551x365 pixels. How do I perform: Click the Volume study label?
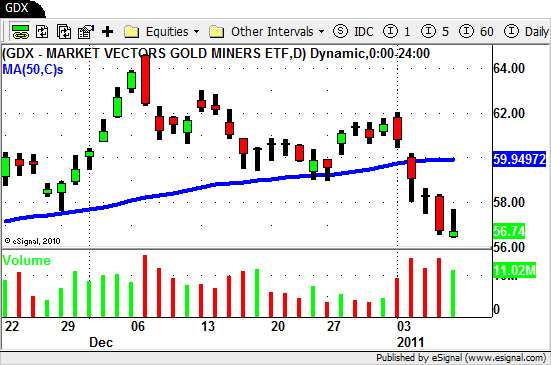point(26,260)
